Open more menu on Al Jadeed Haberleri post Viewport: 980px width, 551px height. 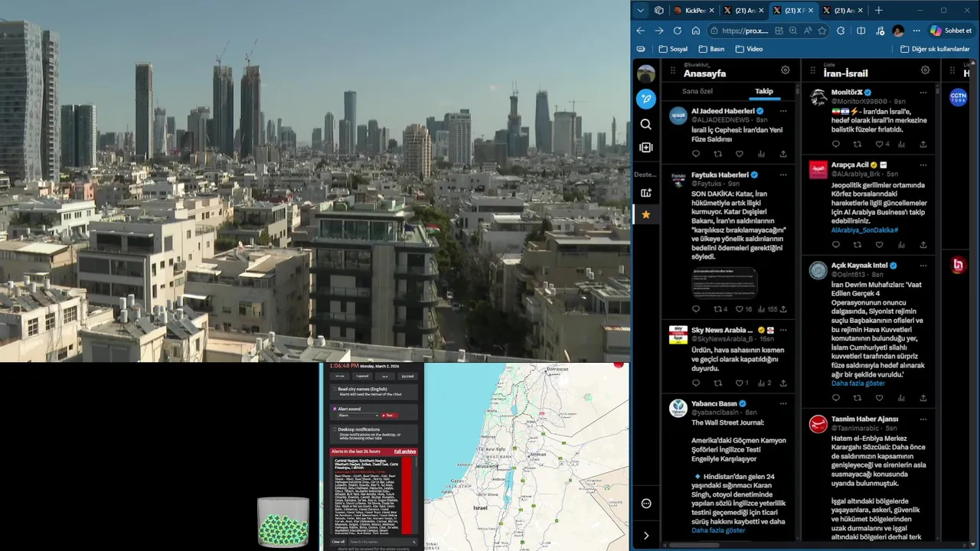click(x=783, y=111)
